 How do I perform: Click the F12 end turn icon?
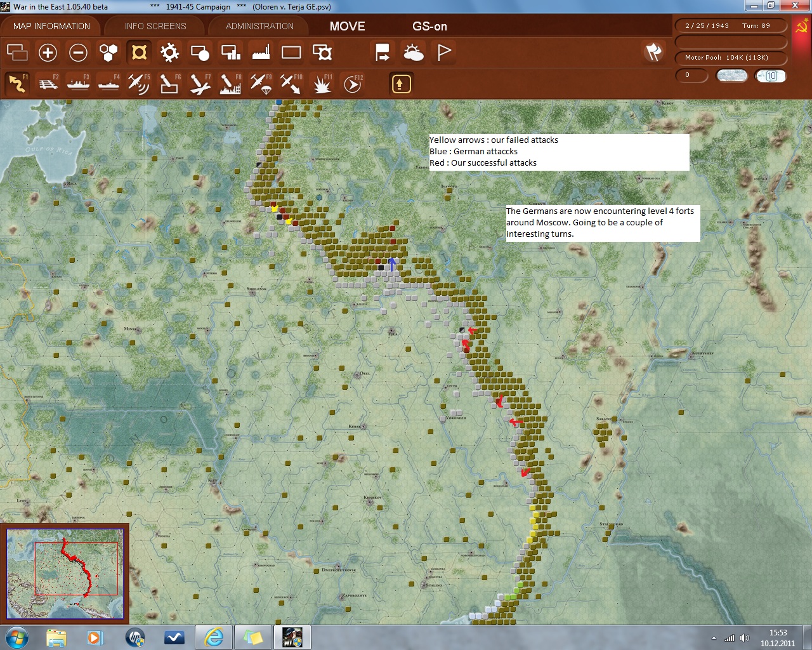tap(352, 84)
